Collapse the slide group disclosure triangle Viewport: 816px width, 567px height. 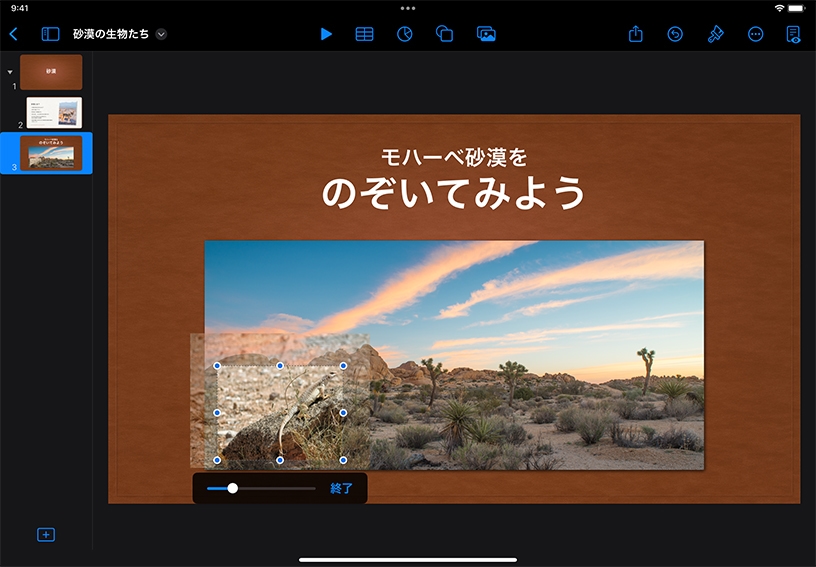(10, 72)
